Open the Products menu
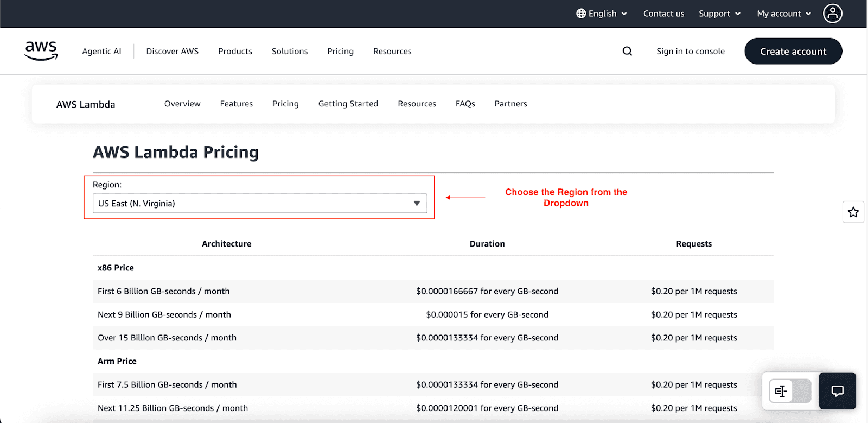 point(235,51)
